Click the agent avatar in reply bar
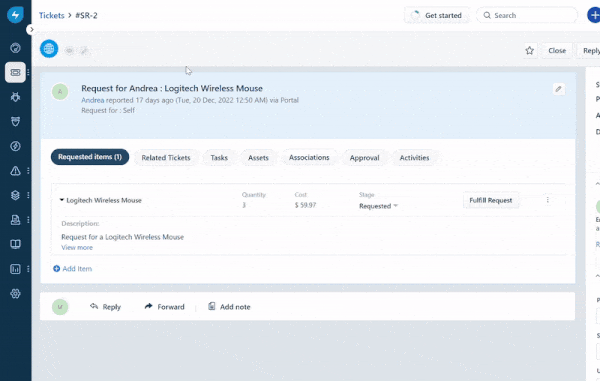Screen dimensions: 600x381 pos(60,307)
